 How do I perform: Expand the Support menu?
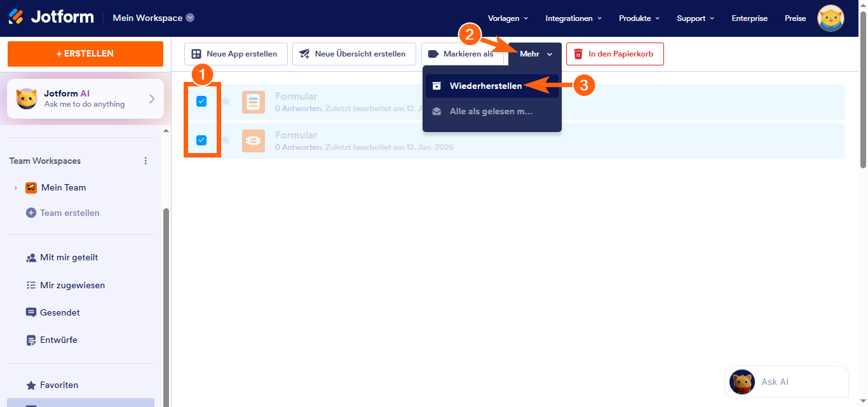[x=696, y=18]
